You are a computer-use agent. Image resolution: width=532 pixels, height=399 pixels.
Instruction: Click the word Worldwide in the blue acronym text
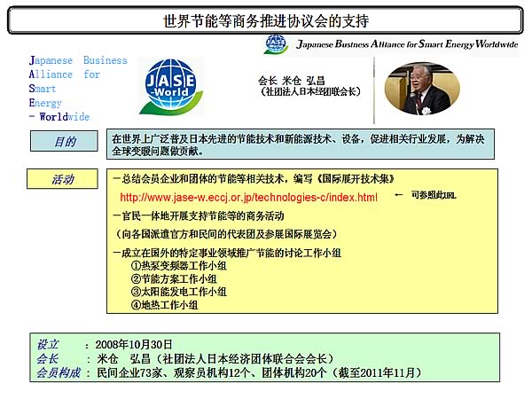click(x=65, y=117)
